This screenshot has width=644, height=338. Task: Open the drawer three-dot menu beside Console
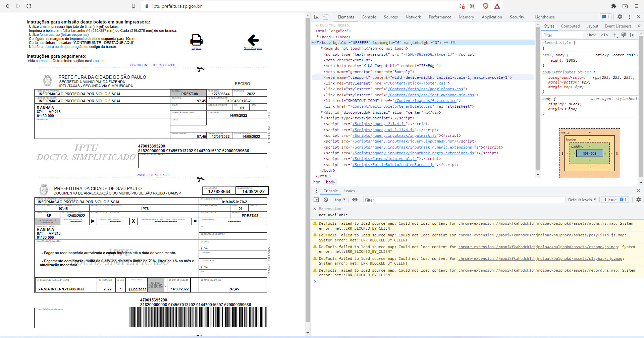(x=316, y=190)
